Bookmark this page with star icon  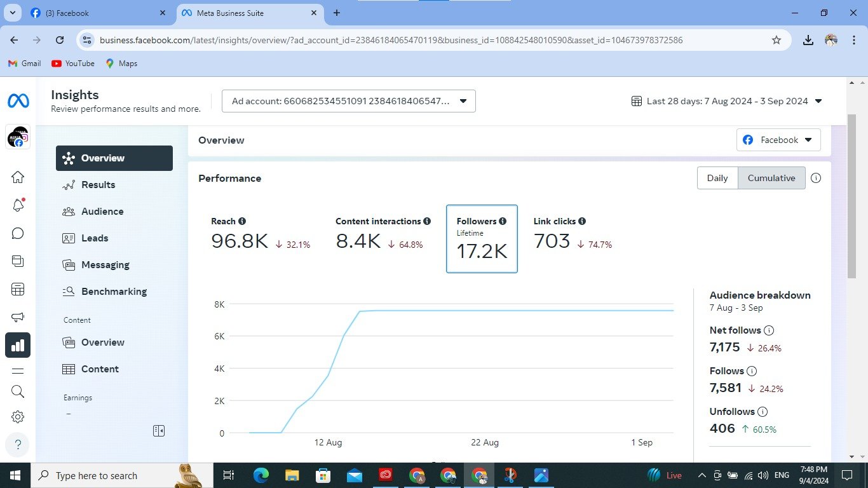(x=776, y=40)
